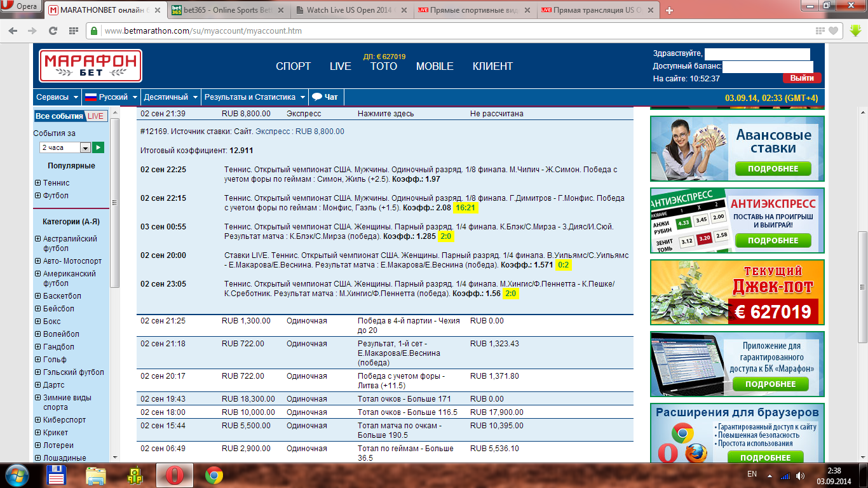868x488 pixels.
Task: Open the 'Результаты и Статистика' dropdown
Action: (x=254, y=97)
